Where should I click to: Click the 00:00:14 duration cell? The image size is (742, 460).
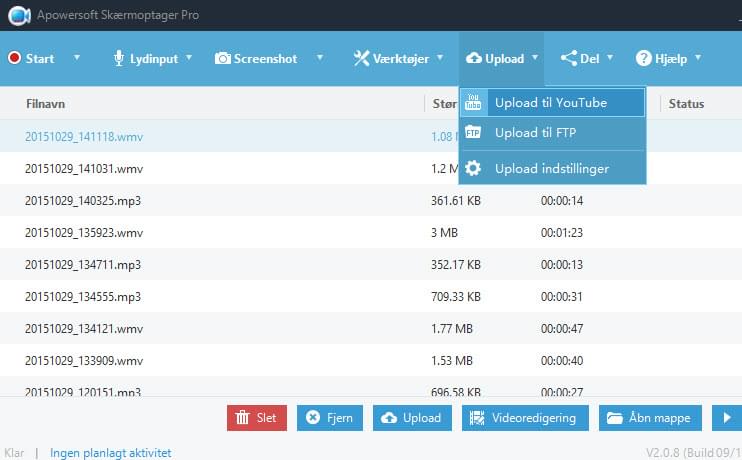[562, 201]
